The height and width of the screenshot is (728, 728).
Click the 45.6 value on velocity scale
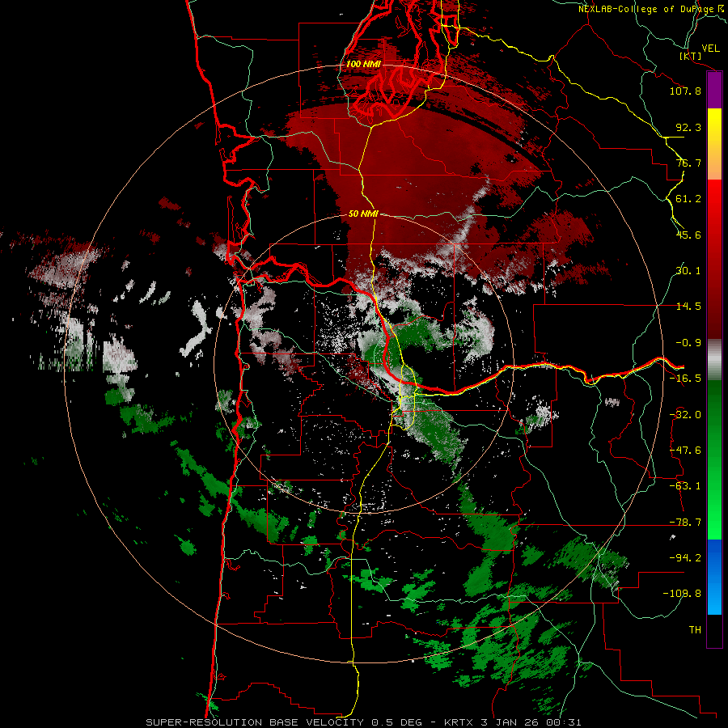(x=688, y=235)
